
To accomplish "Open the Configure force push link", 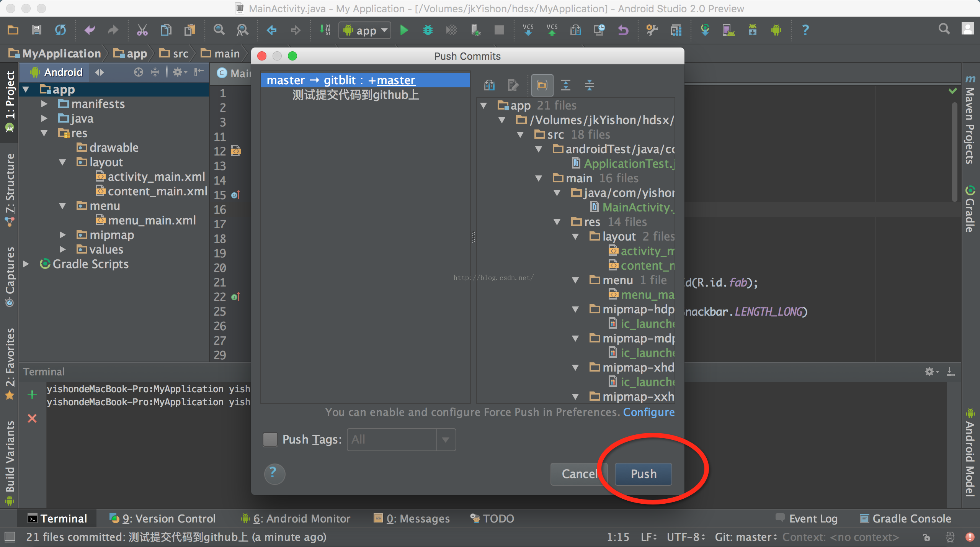I will 649,412.
